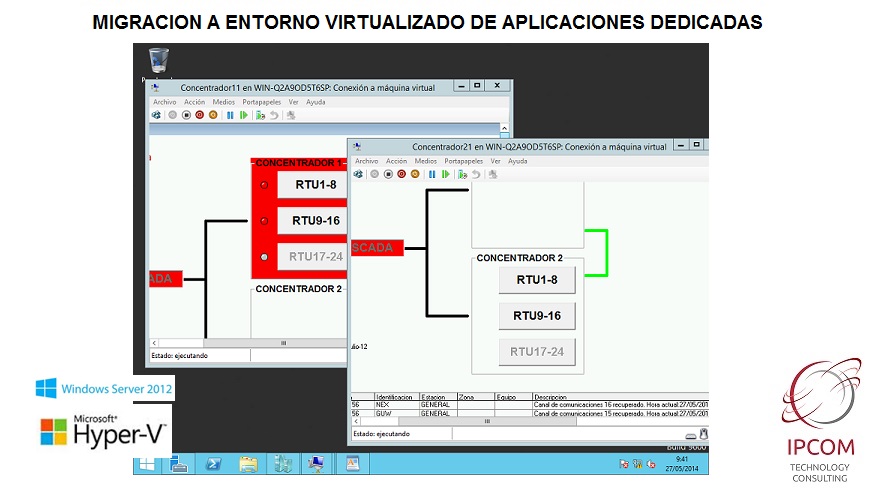Viewport: 874px width, 493px height.
Task: Select radio indicator beside grayed RTU17-24
Action: [264, 257]
